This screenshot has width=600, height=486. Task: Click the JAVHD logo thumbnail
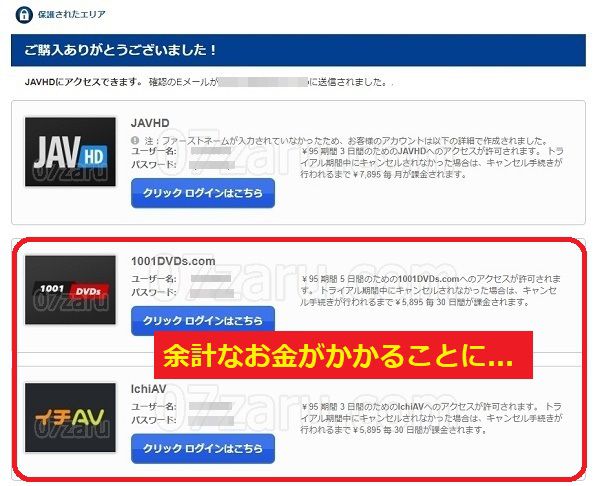tap(70, 152)
